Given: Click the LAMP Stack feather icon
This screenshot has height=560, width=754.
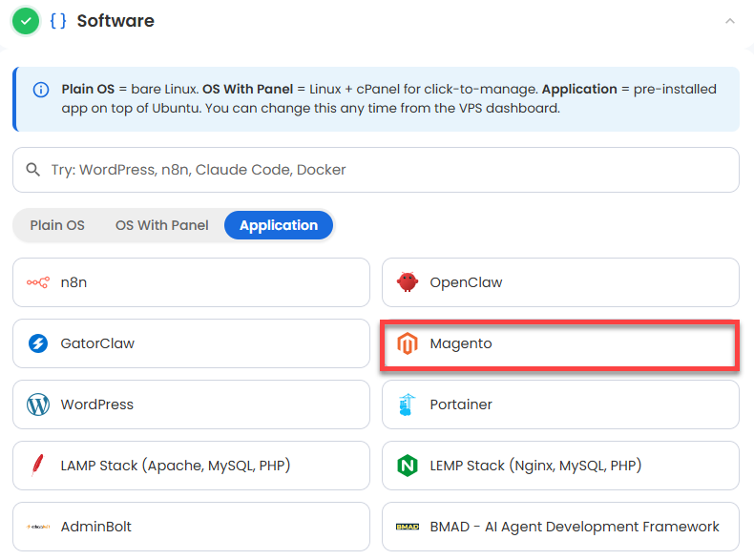Looking at the screenshot, I should [x=37, y=466].
